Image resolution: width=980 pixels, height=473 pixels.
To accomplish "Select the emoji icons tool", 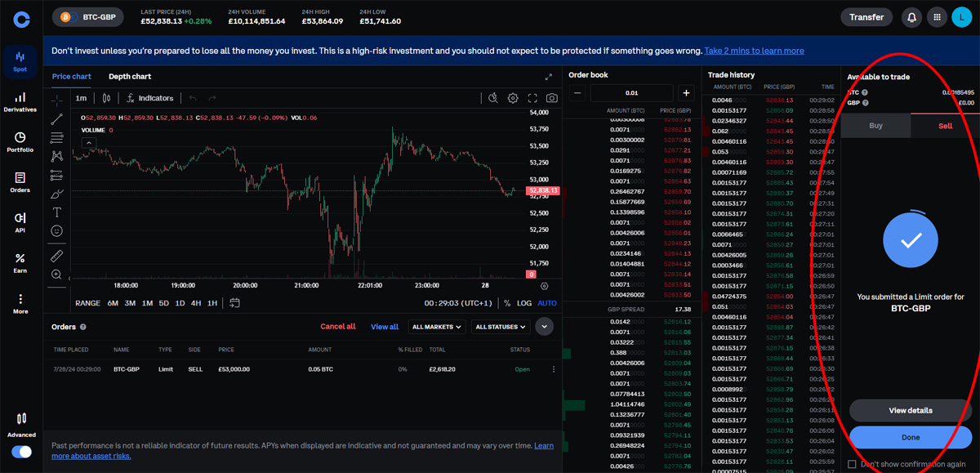I will click(x=56, y=230).
